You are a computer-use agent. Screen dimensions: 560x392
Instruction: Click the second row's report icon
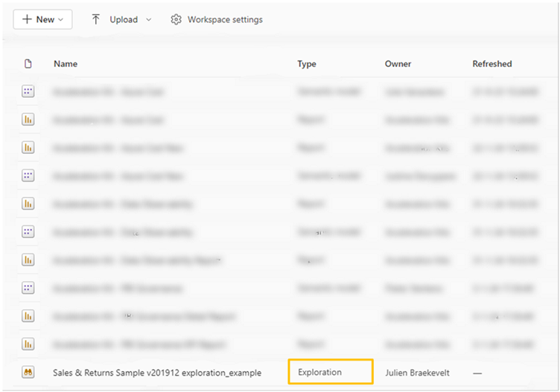(x=28, y=120)
